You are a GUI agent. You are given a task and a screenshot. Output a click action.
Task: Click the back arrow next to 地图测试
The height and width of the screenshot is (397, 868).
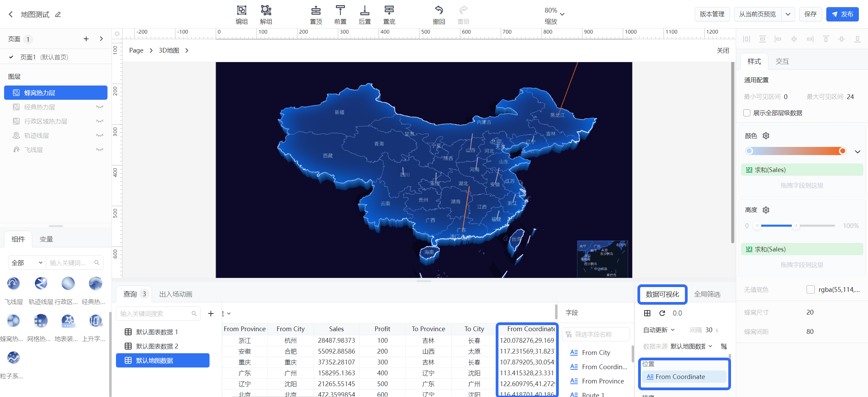click(x=11, y=14)
